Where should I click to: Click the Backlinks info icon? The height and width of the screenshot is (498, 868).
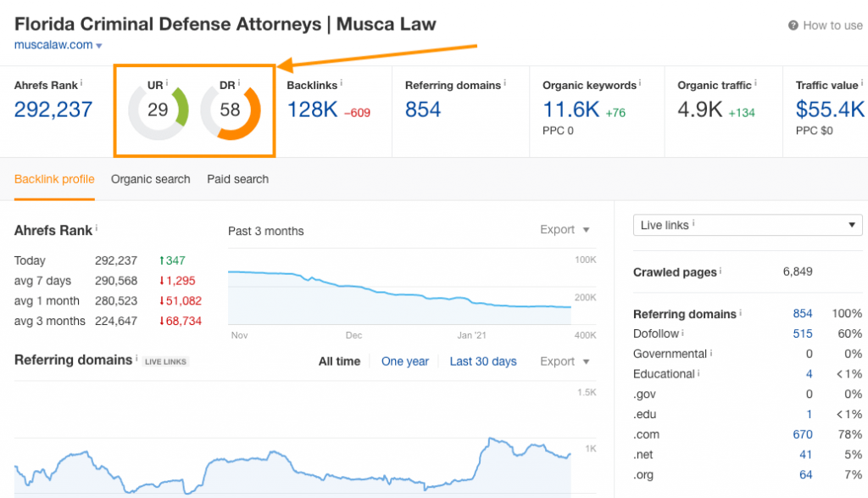(x=341, y=83)
